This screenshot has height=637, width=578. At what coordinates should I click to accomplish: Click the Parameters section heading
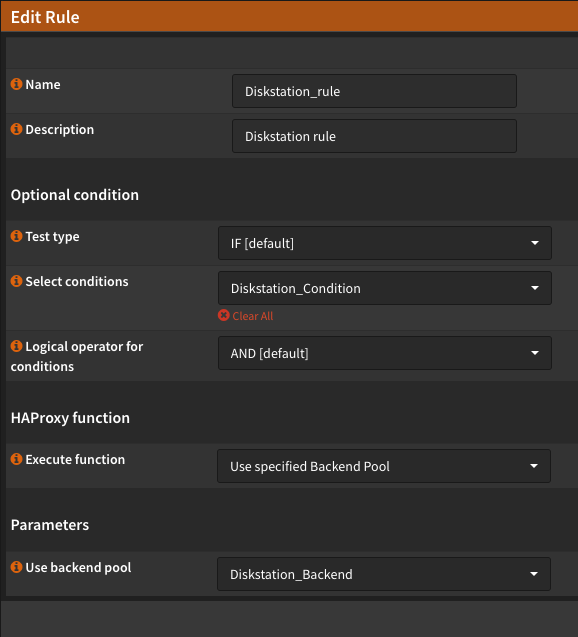(x=50, y=525)
